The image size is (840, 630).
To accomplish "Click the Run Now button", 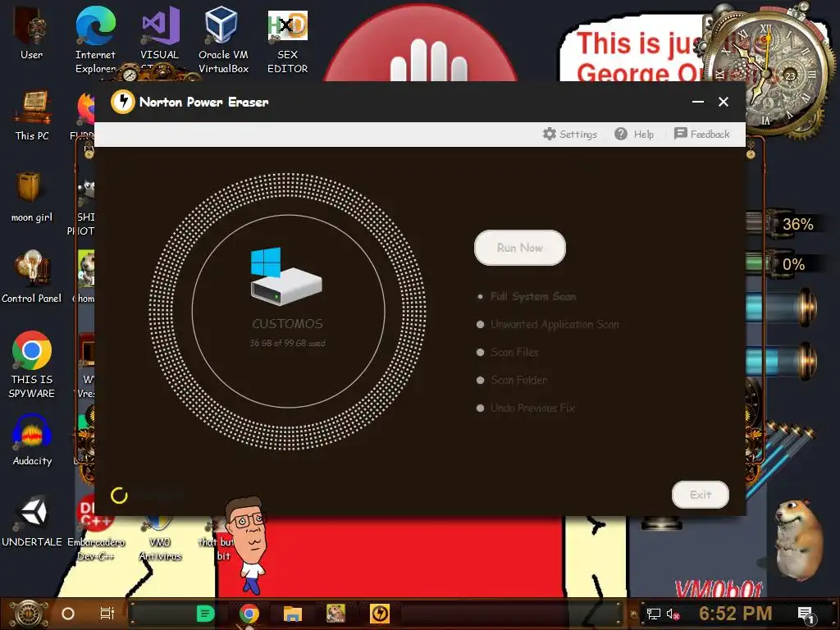I will coord(519,248).
